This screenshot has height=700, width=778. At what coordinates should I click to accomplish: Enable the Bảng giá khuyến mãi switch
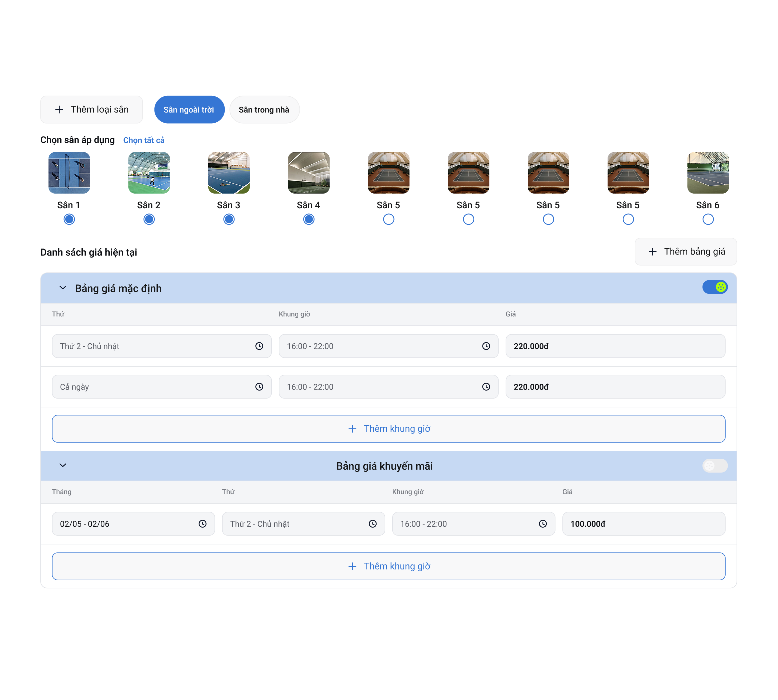tap(715, 466)
